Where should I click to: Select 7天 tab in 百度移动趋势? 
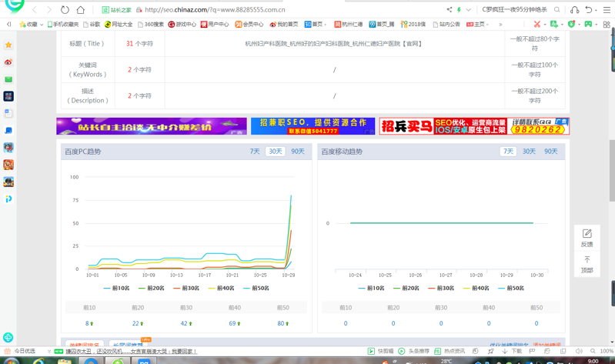(x=508, y=151)
